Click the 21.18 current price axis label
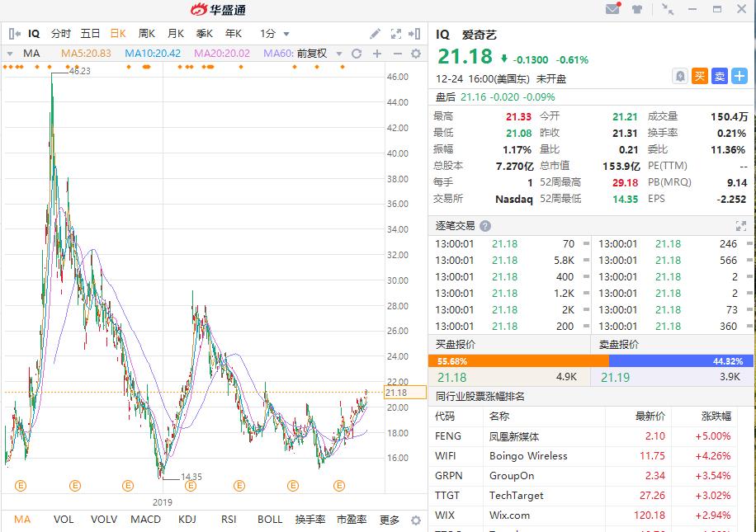 (405, 393)
